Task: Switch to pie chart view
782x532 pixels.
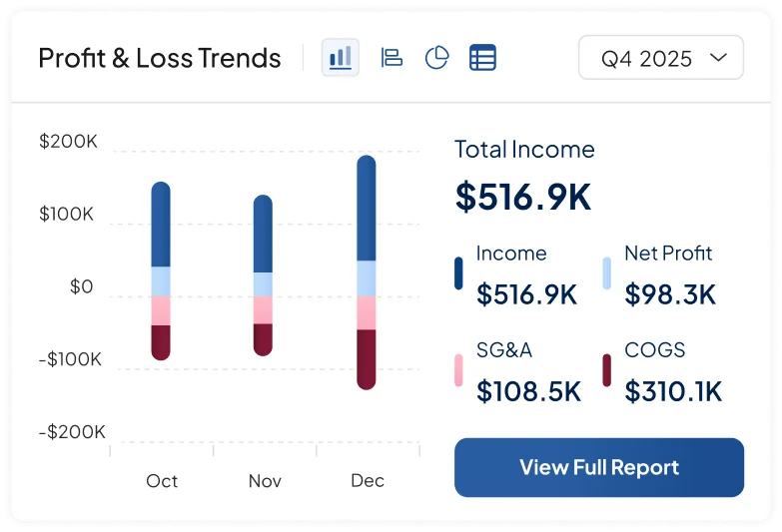Action: click(x=436, y=58)
